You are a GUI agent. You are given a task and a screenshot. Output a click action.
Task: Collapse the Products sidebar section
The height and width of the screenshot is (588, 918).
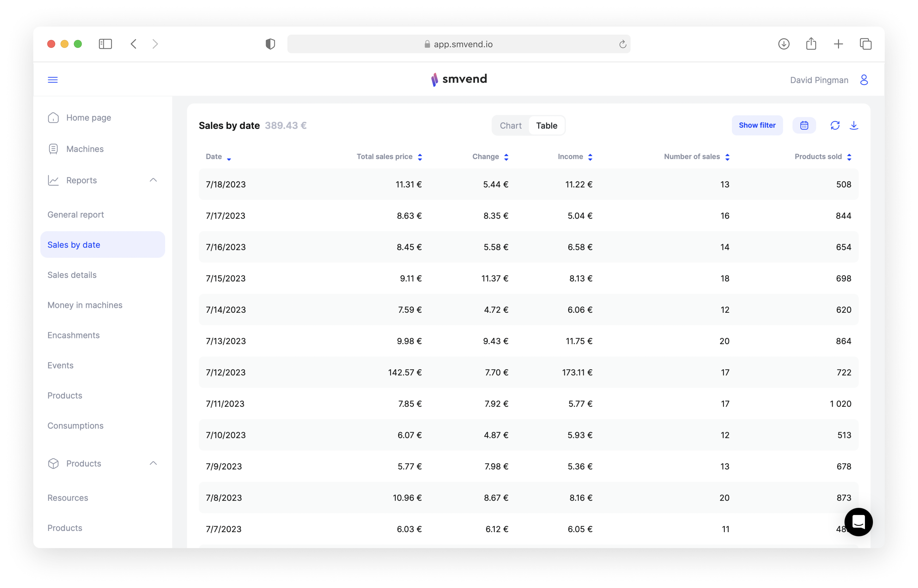click(x=153, y=463)
